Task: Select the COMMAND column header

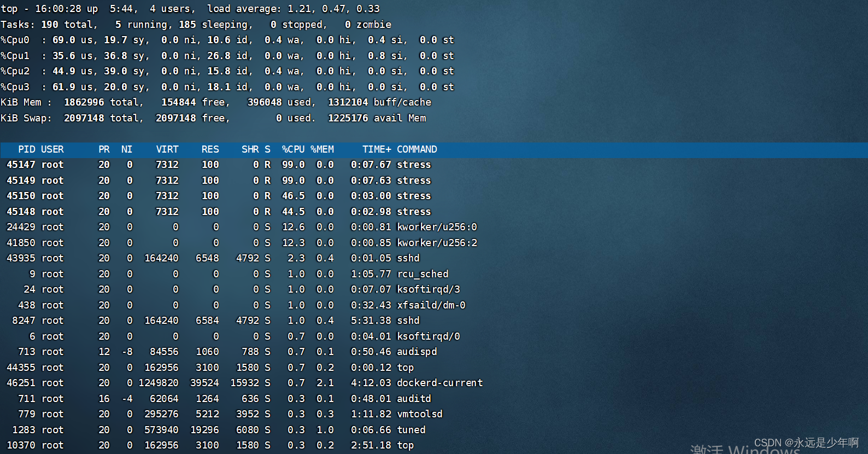Action: (417, 149)
